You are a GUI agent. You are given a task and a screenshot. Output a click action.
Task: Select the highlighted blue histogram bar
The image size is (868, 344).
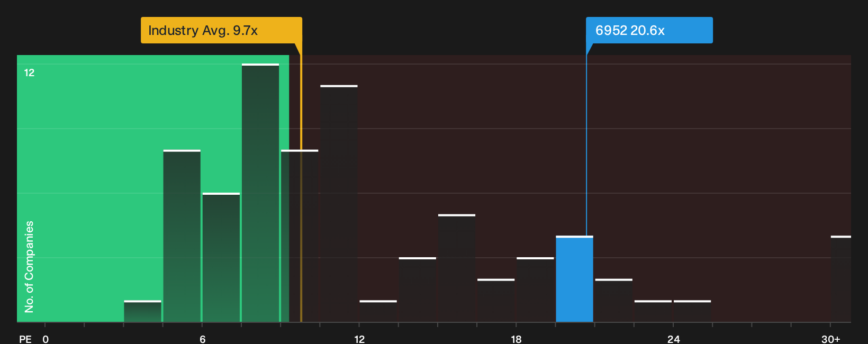pos(574,279)
